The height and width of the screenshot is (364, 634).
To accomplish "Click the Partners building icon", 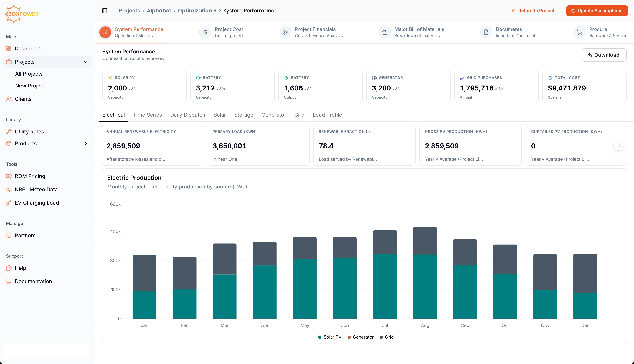I will point(9,236).
